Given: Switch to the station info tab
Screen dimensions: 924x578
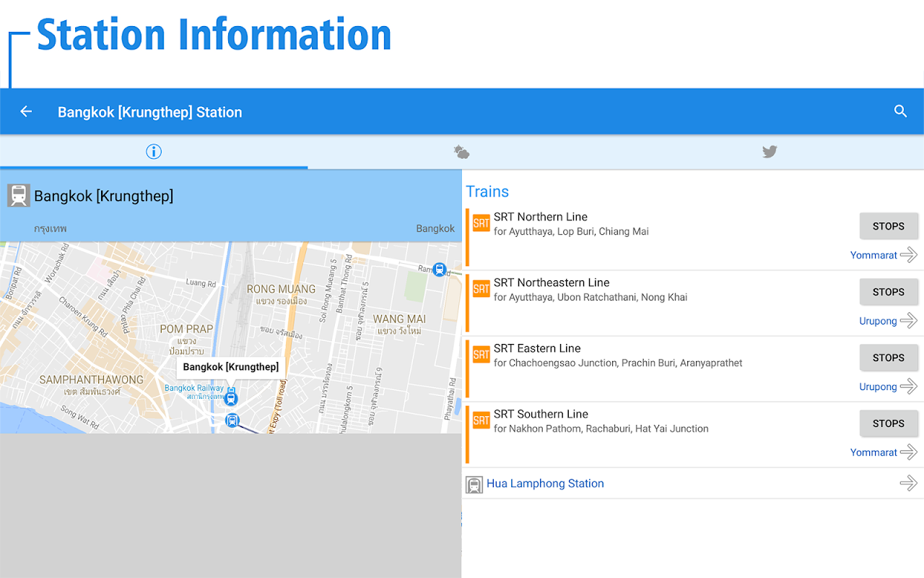Looking at the screenshot, I should tap(154, 152).
